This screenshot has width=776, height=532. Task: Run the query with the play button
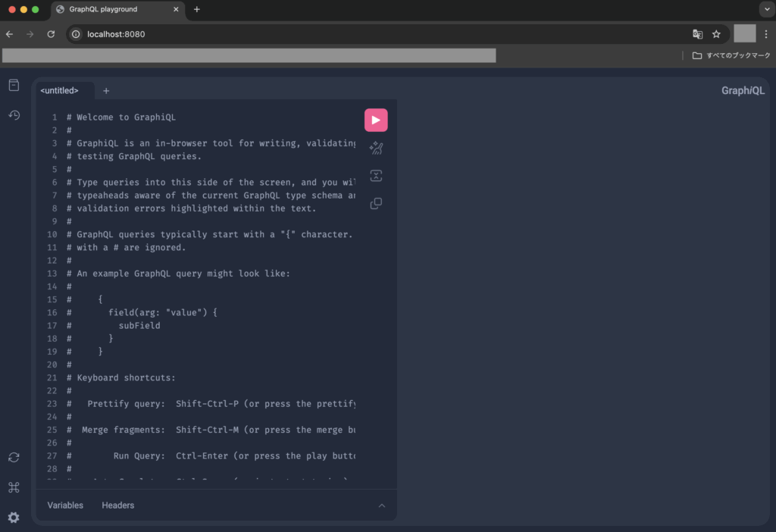pyautogui.click(x=376, y=120)
